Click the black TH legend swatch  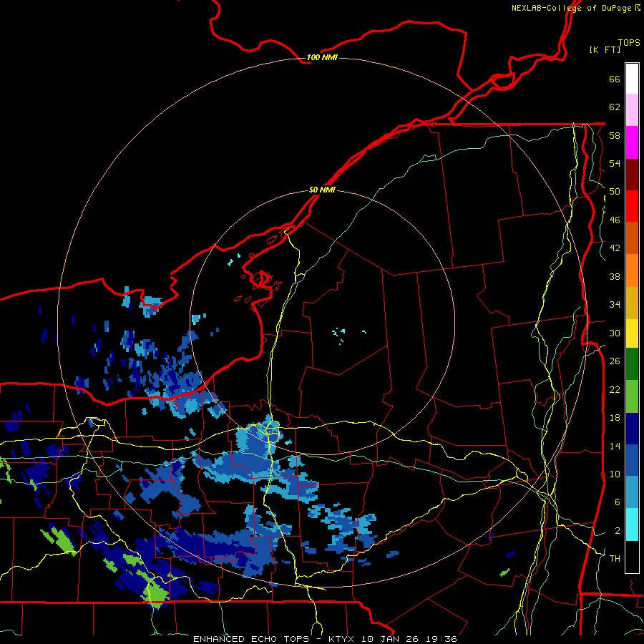632,557
